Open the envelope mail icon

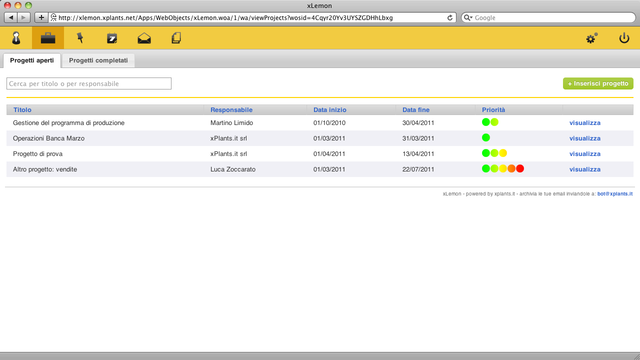pos(144,38)
